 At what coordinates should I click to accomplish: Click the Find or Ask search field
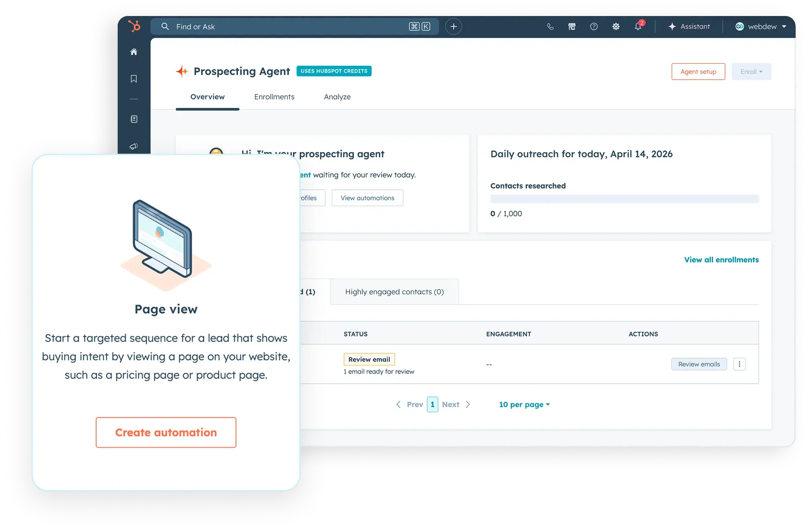point(294,27)
